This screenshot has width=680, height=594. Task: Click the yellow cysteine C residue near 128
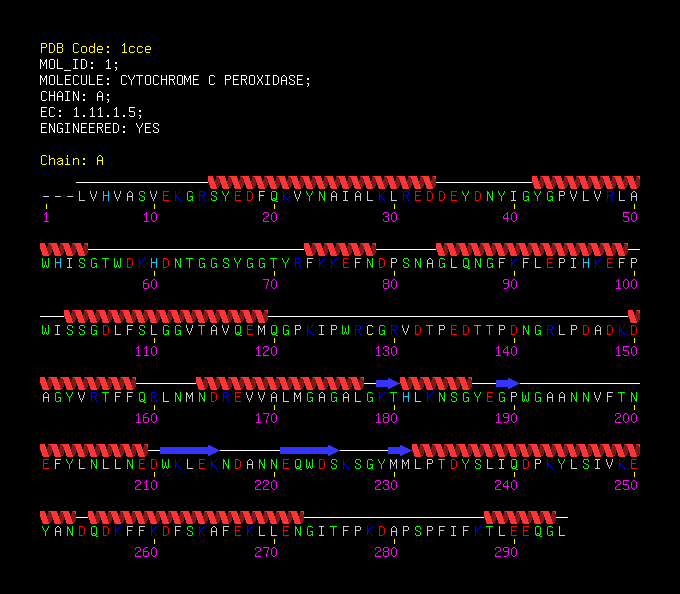coord(369,330)
